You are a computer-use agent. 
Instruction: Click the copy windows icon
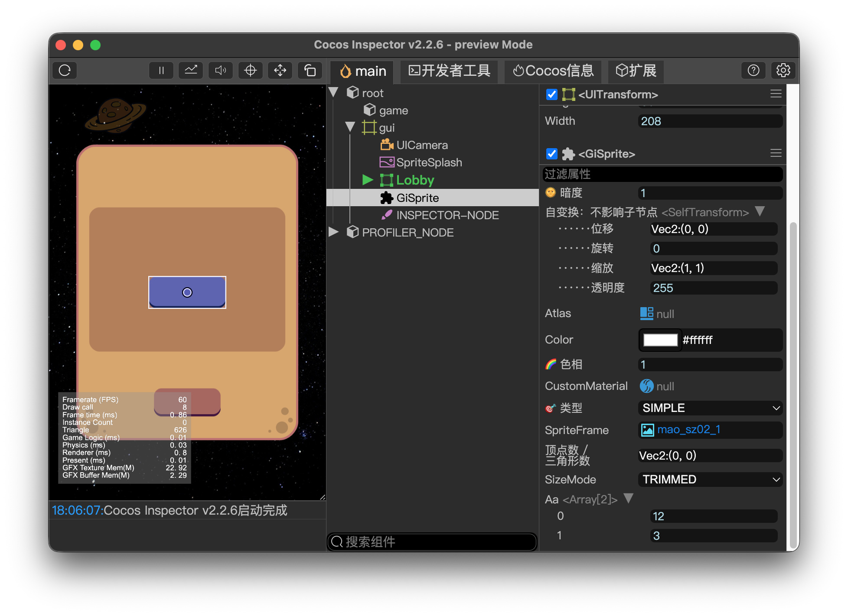tap(310, 71)
